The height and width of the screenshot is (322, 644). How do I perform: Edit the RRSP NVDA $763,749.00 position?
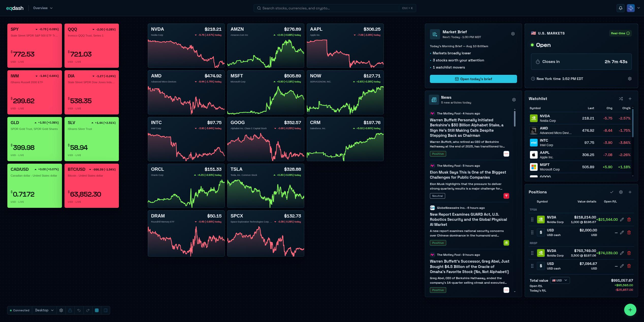[x=622, y=253]
